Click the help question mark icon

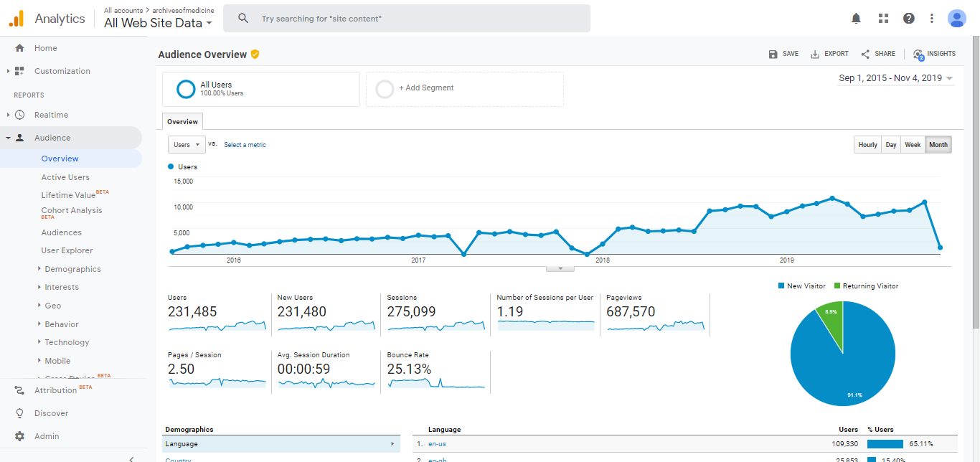pyautogui.click(x=908, y=19)
